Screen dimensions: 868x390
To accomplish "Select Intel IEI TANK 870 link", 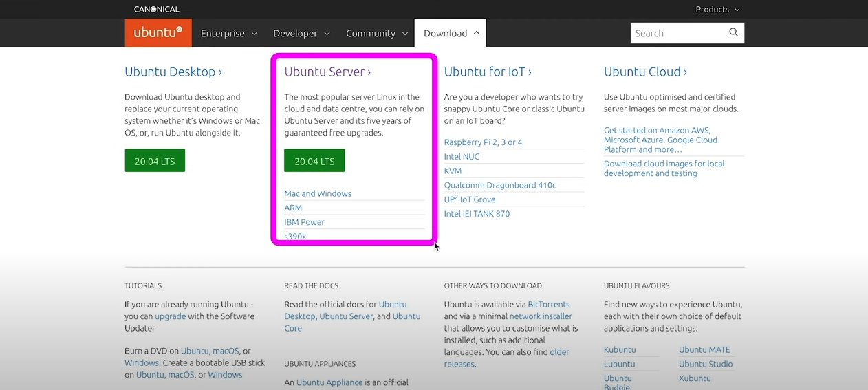I will (477, 214).
